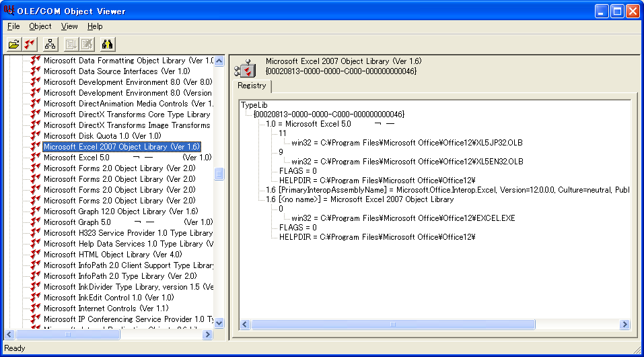This screenshot has height=357, width=644.
Task: Open the View menu
Action: click(69, 26)
